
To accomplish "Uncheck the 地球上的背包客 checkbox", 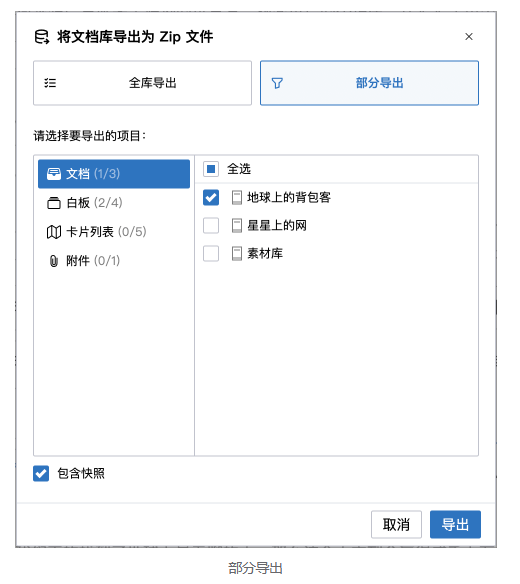I will tap(211, 197).
